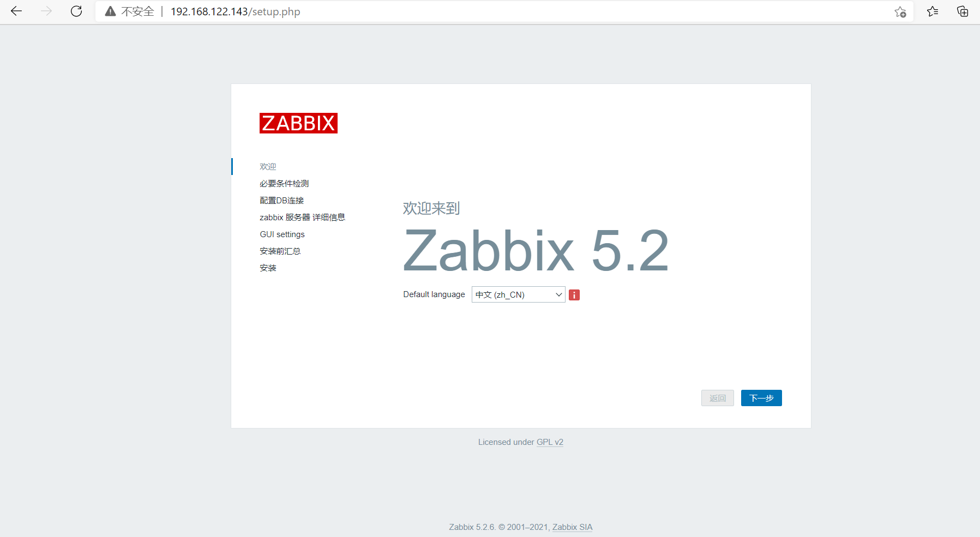
Task: Click the 返回 button
Action: (718, 398)
